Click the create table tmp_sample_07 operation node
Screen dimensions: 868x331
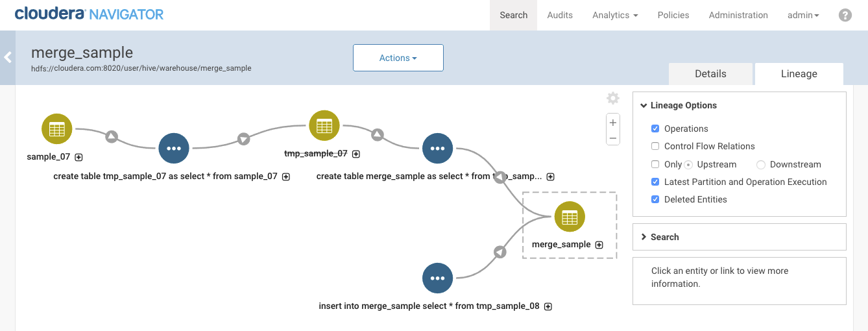174,148
